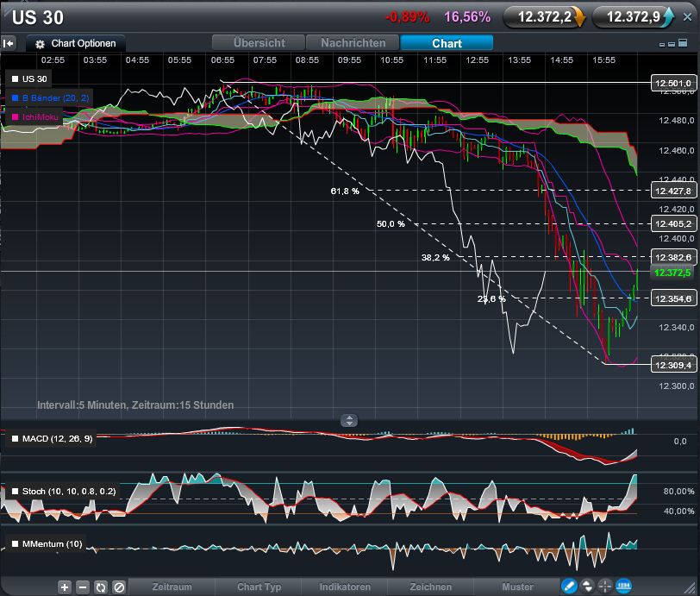
Task: Click the up/down arrows round icon
Action: [587, 586]
